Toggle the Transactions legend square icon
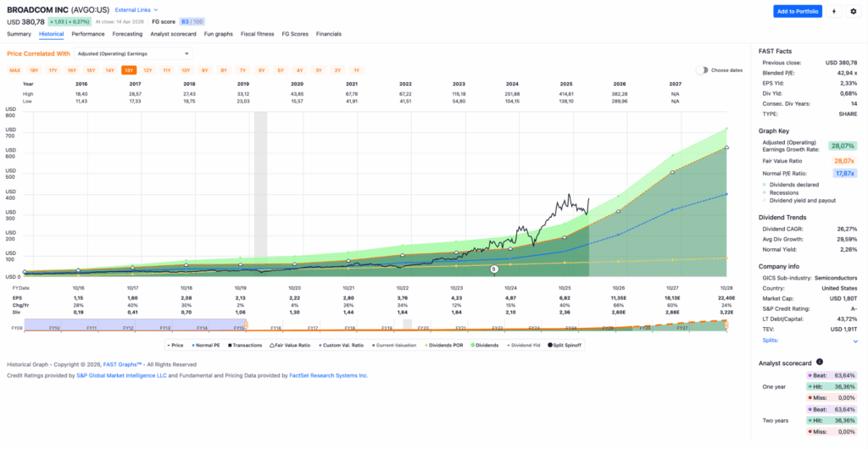 tap(230, 346)
